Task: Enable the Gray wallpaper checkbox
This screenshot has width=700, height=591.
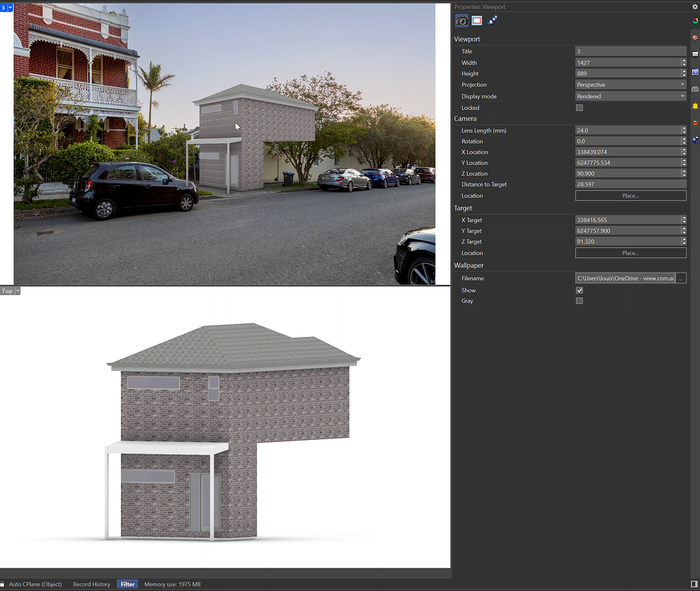Action: 579,301
